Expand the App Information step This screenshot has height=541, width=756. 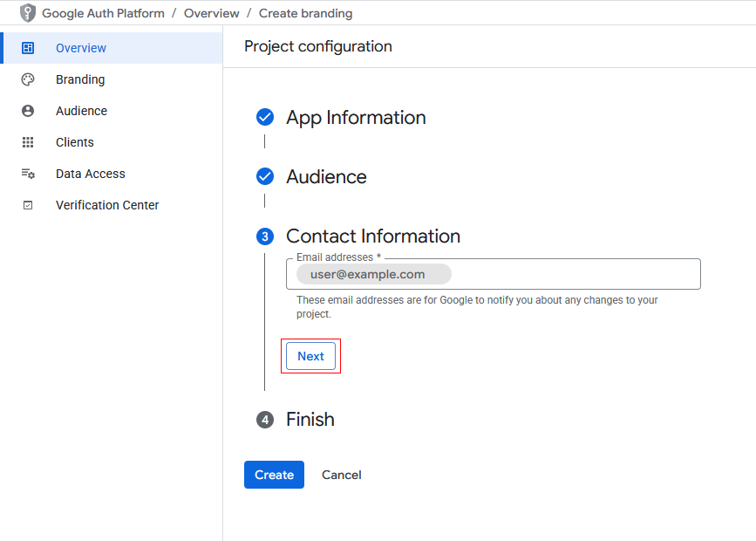356,118
